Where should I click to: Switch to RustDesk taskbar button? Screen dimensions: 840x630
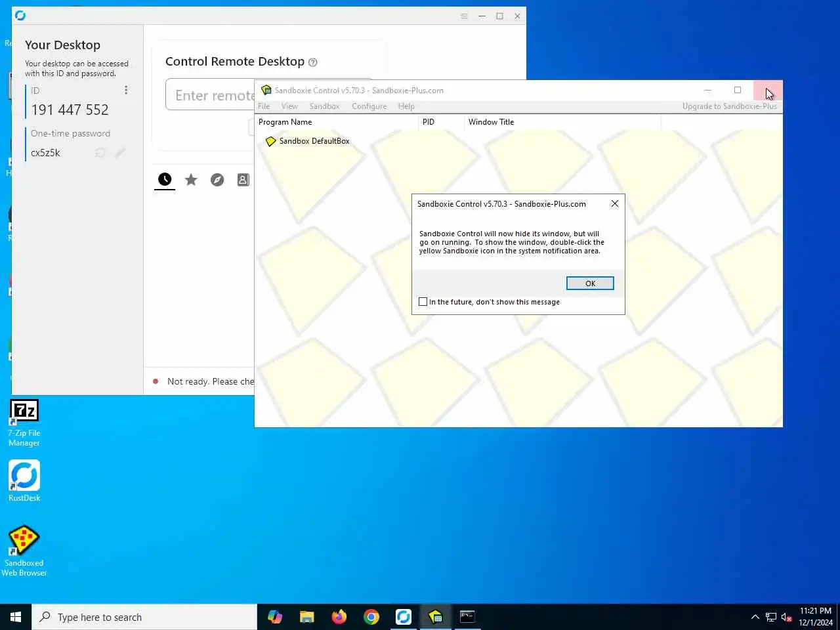pos(404,617)
